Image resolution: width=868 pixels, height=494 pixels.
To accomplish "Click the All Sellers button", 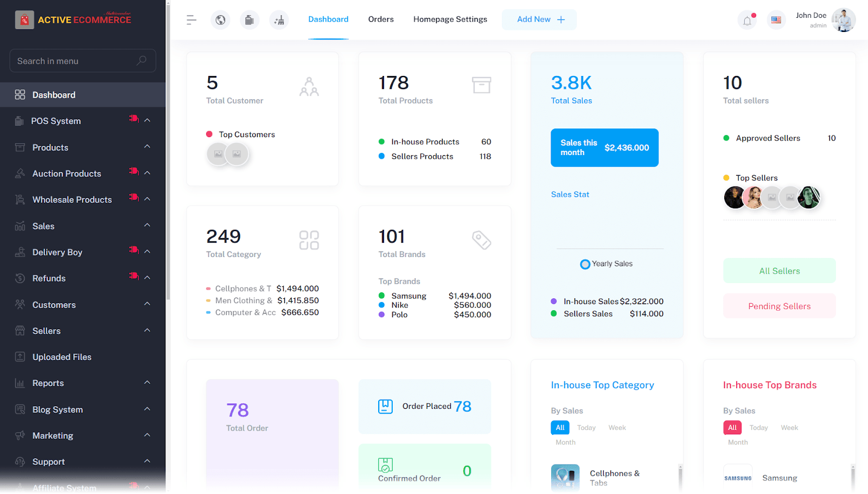I will pyautogui.click(x=779, y=271).
